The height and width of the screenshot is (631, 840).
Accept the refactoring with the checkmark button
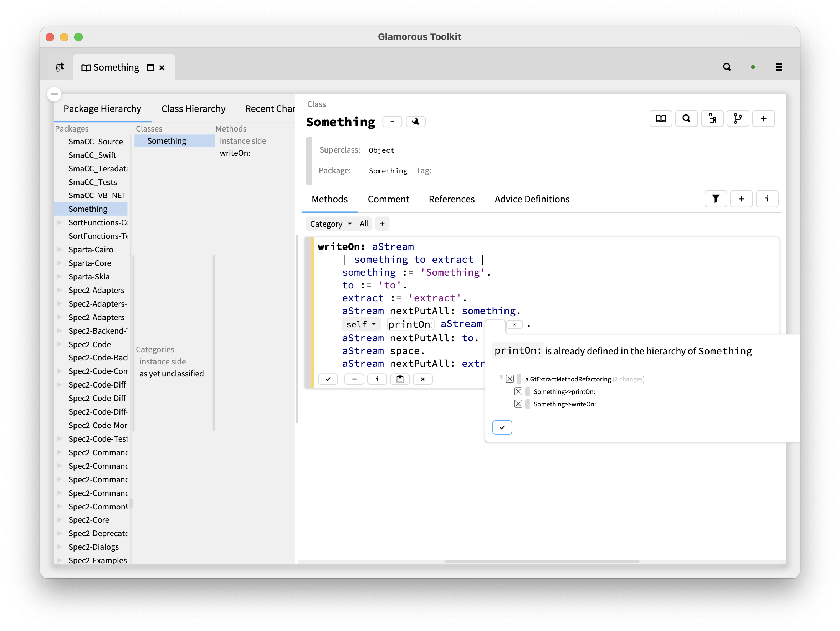[x=502, y=427]
